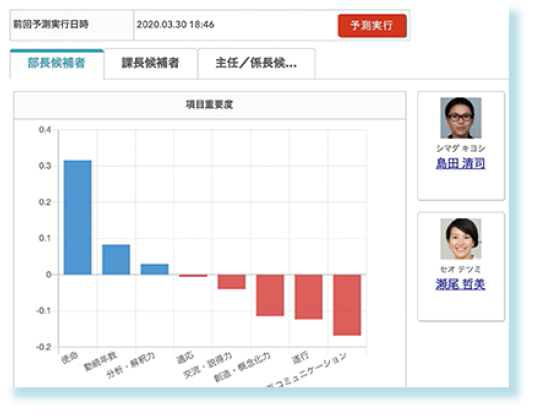
Task: Click the 2020.03.30 18:46 timestamp
Action: pyautogui.click(x=175, y=25)
